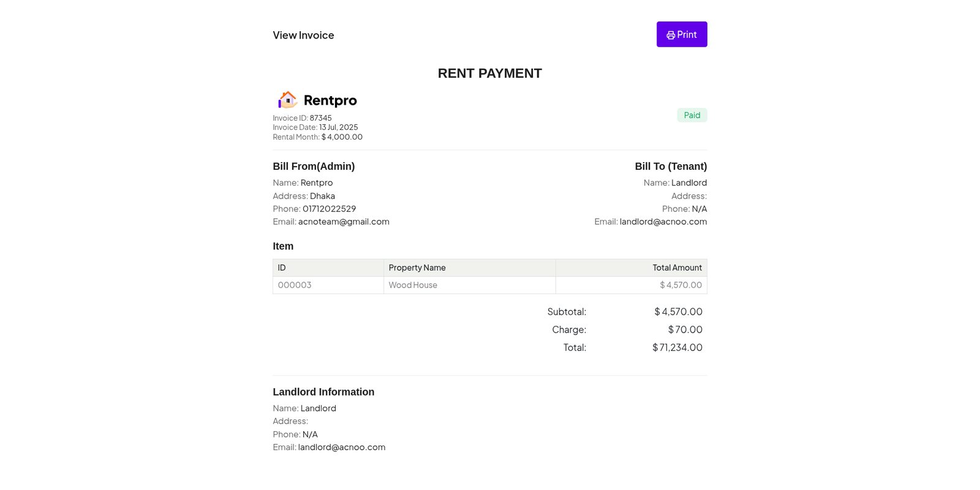This screenshot has height=490, width=980.
Task: Select the Wood House property cell
Action: pyautogui.click(x=413, y=285)
